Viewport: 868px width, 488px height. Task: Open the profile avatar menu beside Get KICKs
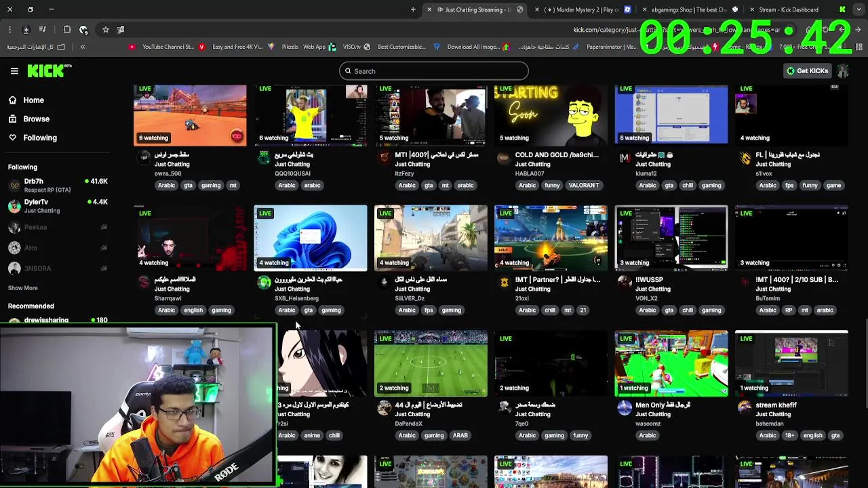[842, 70]
